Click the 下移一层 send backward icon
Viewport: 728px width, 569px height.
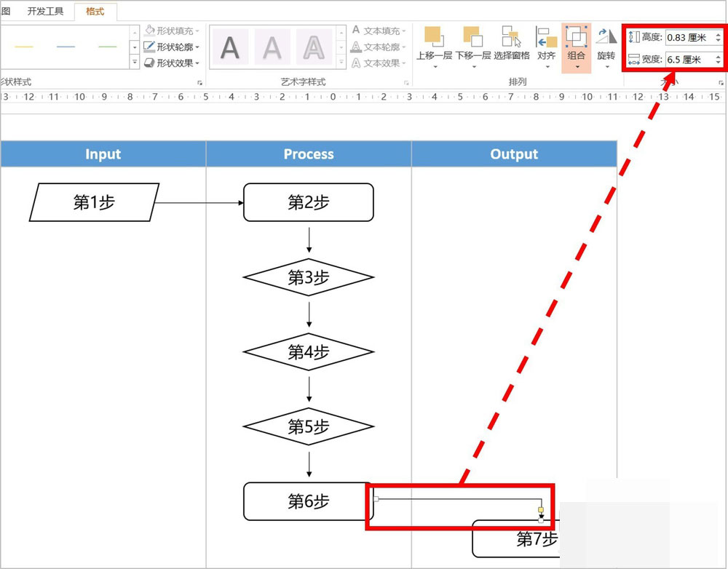tap(473, 36)
